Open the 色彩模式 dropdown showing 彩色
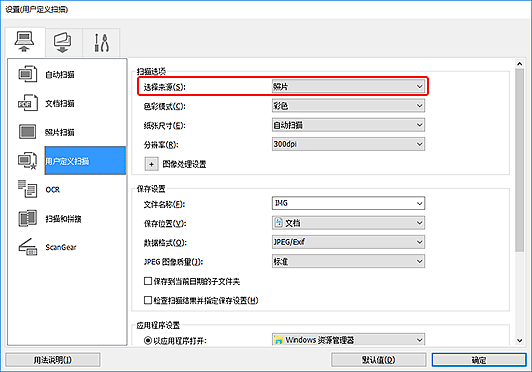This screenshot has width=532, height=372. tap(348, 106)
